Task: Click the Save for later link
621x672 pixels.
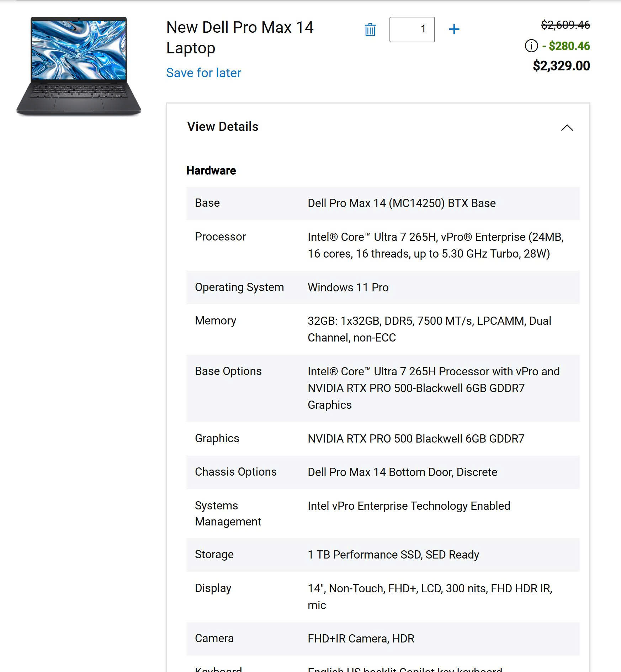Action: pos(203,73)
